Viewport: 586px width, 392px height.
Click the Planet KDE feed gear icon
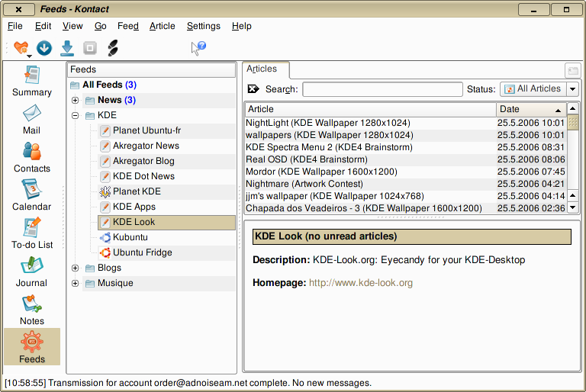pos(105,191)
